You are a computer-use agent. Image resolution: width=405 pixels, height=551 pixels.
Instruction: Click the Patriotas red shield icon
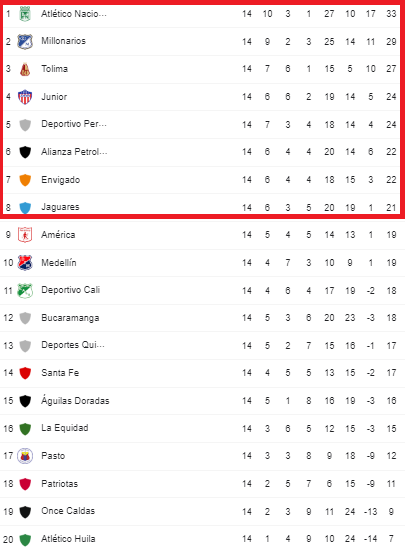click(x=25, y=484)
